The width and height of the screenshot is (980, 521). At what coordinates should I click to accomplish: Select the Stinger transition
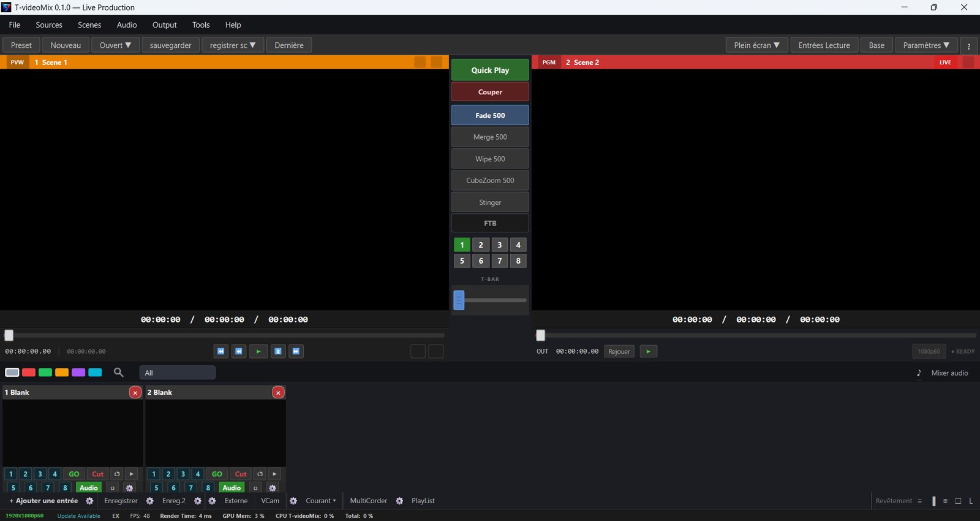[490, 202]
